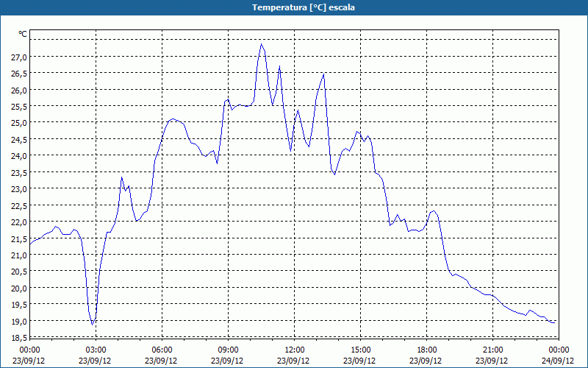The height and width of the screenshot is (368, 588).
Task: Click the 'Temperatura [°C] escala' title bar
Action: click(x=294, y=7)
